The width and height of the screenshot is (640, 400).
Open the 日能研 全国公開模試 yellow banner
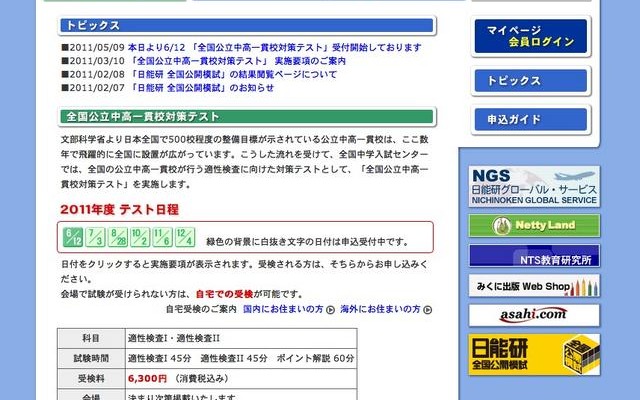tap(534, 354)
